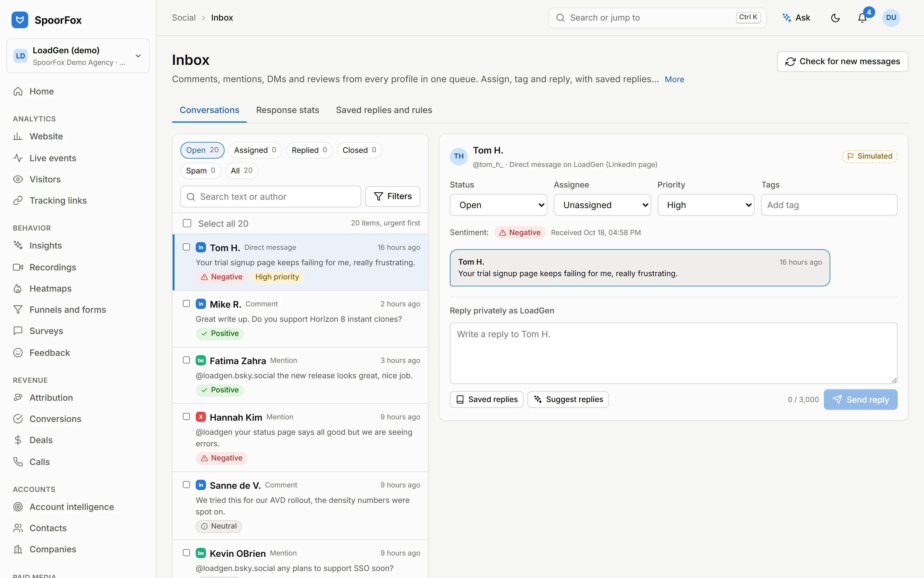This screenshot has height=578, width=924.
Task: Open Surveys in sidebar
Action: tap(78, 331)
